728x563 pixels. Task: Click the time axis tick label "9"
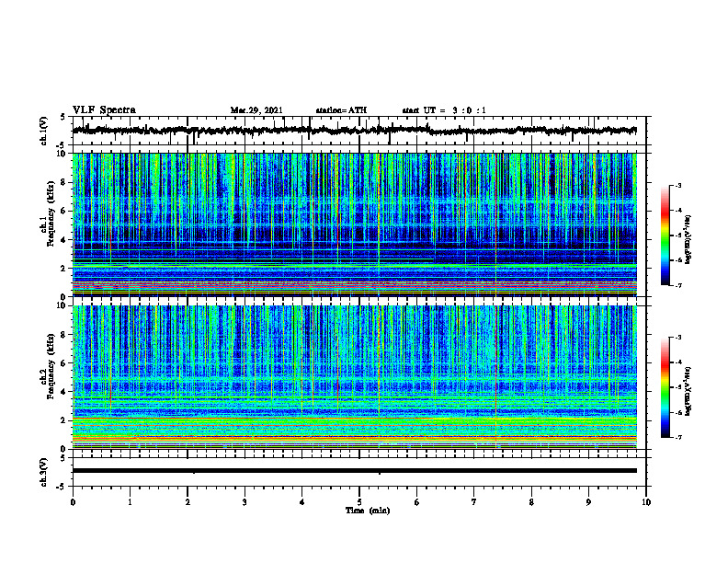pos(588,502)
